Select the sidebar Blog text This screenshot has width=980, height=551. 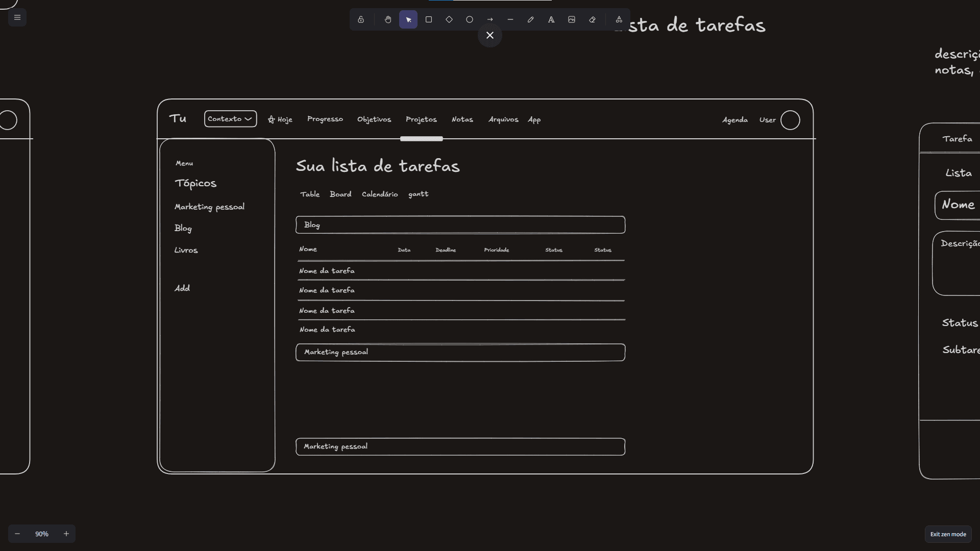pos(183,228)
